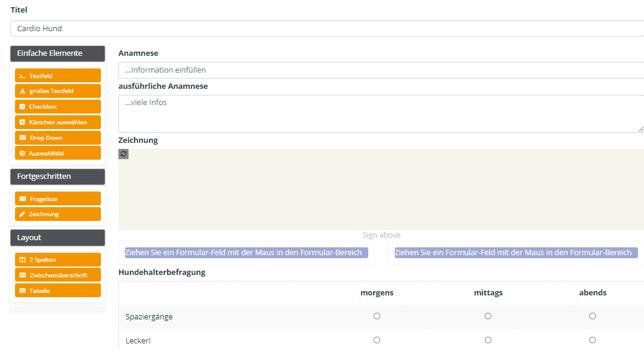Click the ausführliche Anamnese text area
The height and width of the screenshot is (350, 644).
click(x=381, y=113)
